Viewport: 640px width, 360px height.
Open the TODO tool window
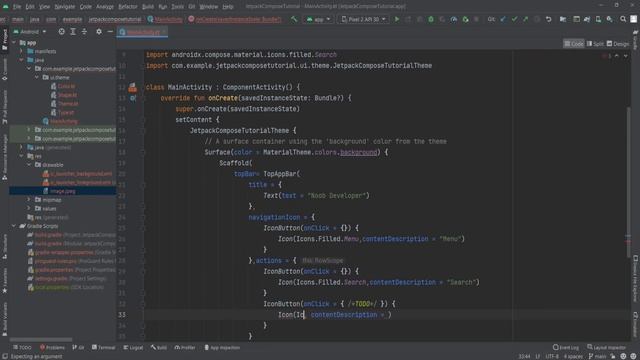tap(22, 347)
